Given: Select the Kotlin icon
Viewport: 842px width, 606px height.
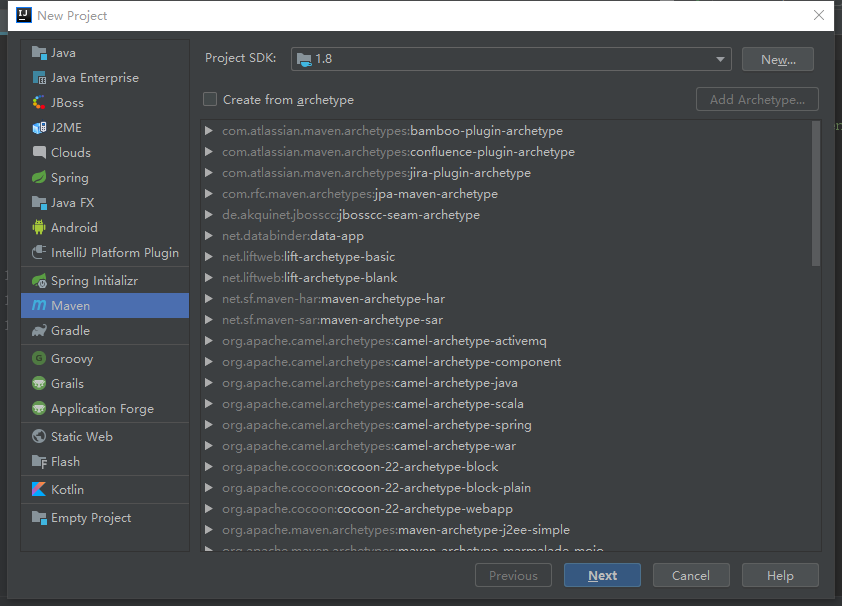Looking at the screenshot, I should point(39,490).
